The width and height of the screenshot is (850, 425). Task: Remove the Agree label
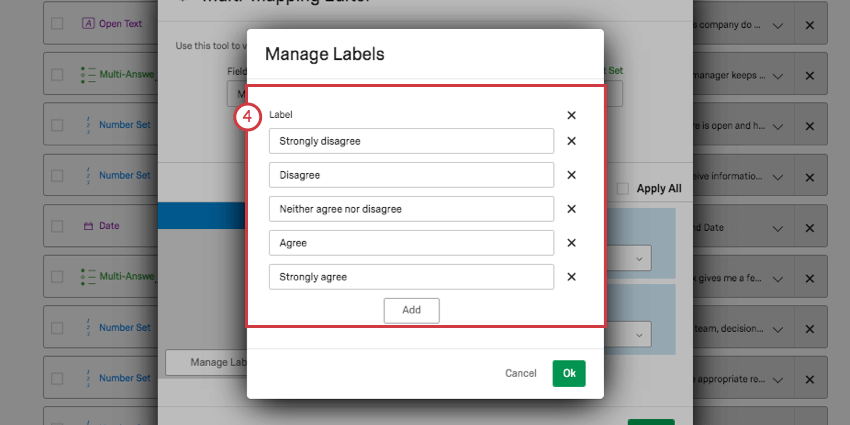571,243
